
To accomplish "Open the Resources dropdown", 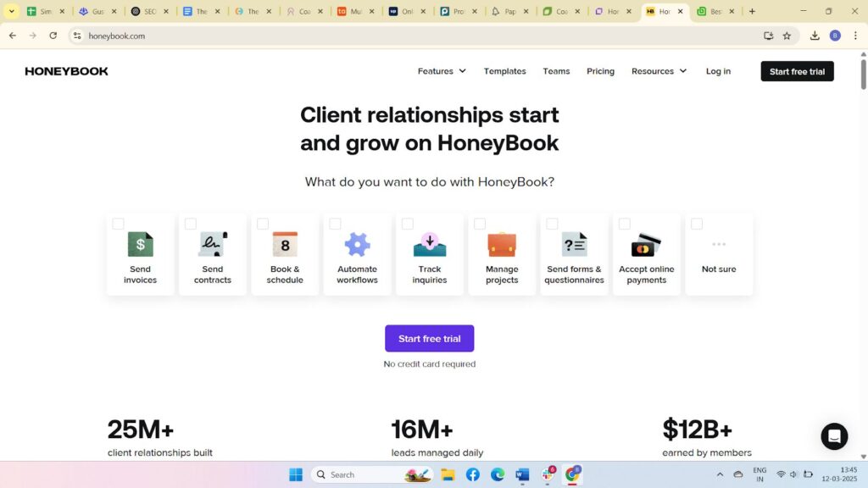I will 659,71.
